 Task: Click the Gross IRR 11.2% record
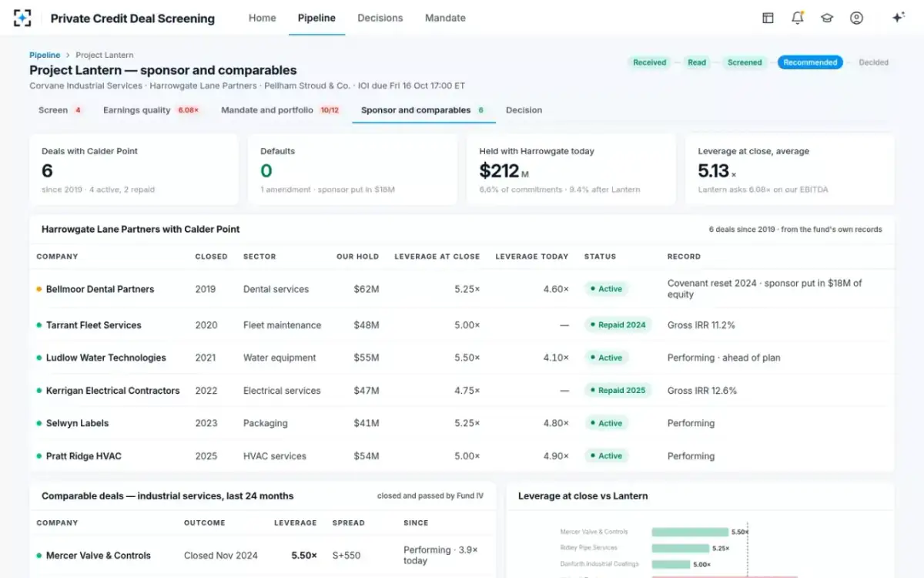click(x=701, y=325)
